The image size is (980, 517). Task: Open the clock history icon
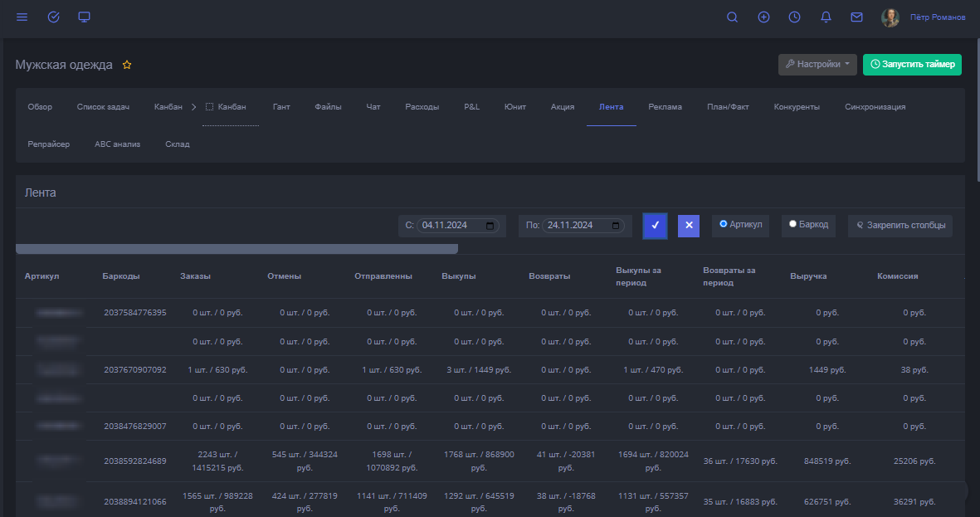(x=794, y=17)
